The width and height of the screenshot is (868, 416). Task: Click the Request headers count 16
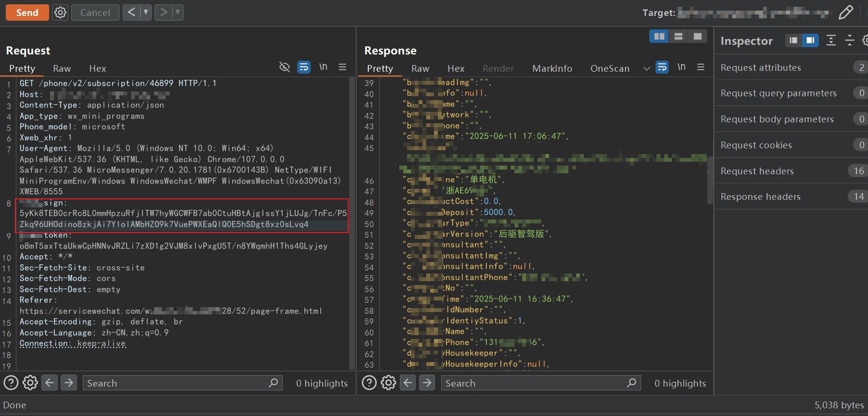coord(859,171)
